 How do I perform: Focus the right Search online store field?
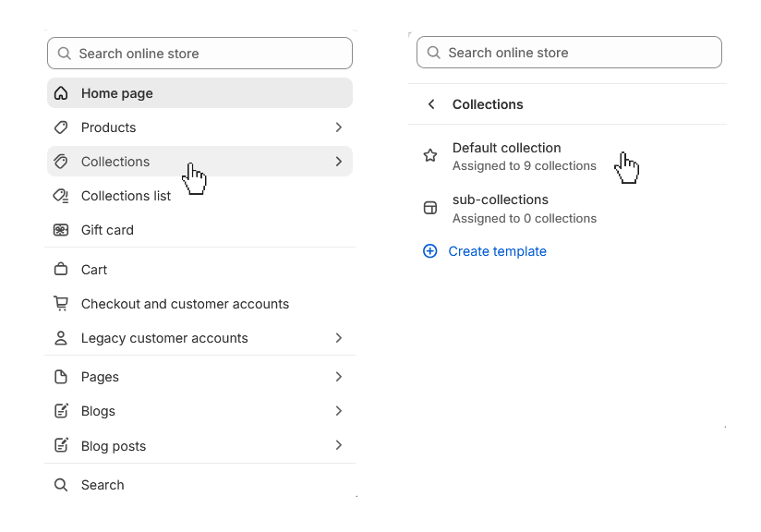[569, 53]
